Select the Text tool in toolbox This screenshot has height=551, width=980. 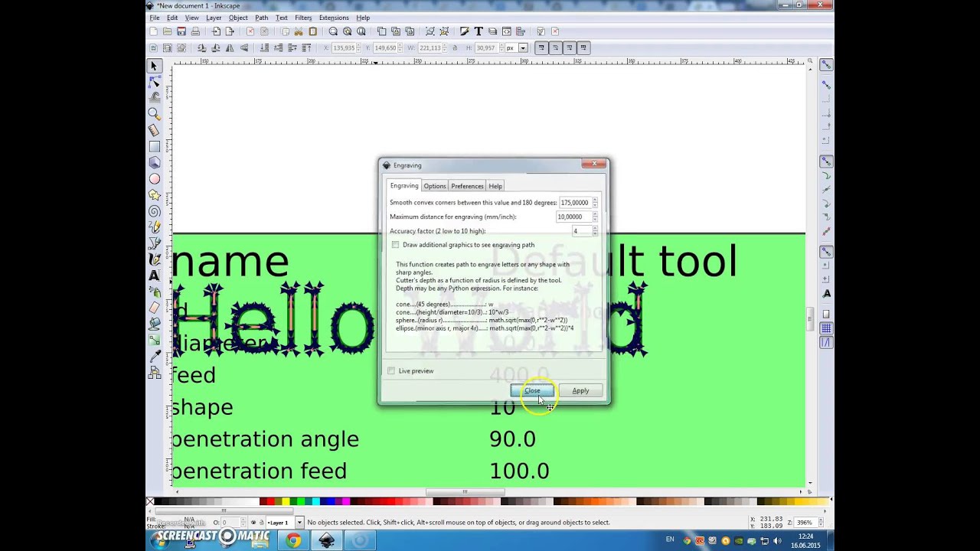154,275
